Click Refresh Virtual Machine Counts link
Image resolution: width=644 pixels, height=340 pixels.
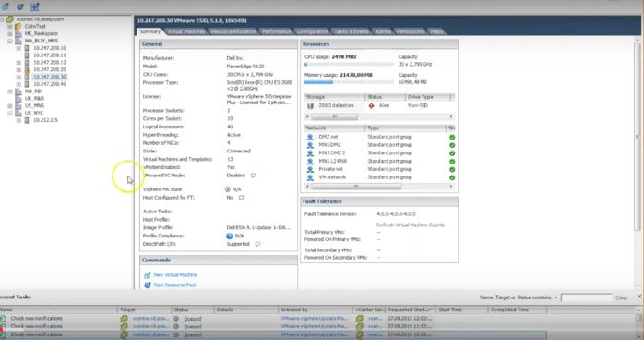click(411, 225)
